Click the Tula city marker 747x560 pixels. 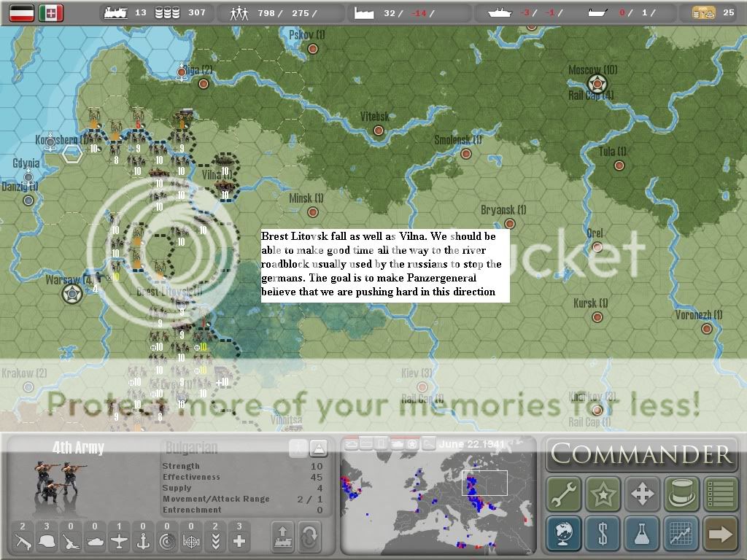point(619,166)
